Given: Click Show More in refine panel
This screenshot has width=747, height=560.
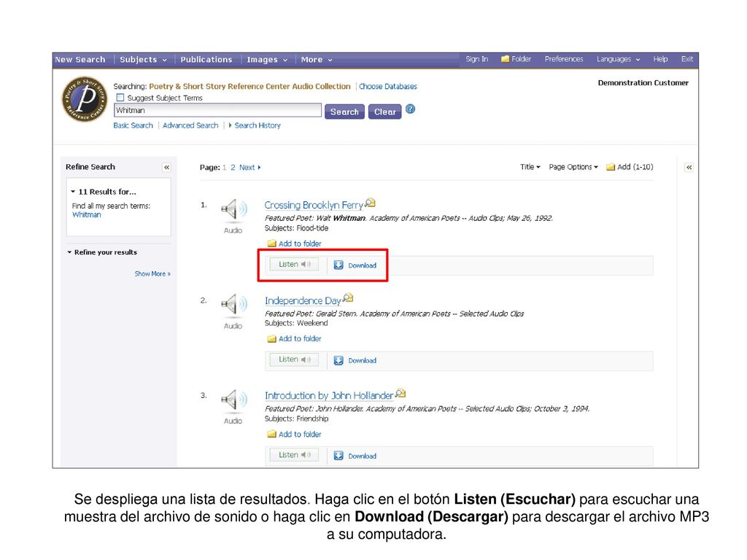Looking at the screenshot, I should [x=152, y=274].
